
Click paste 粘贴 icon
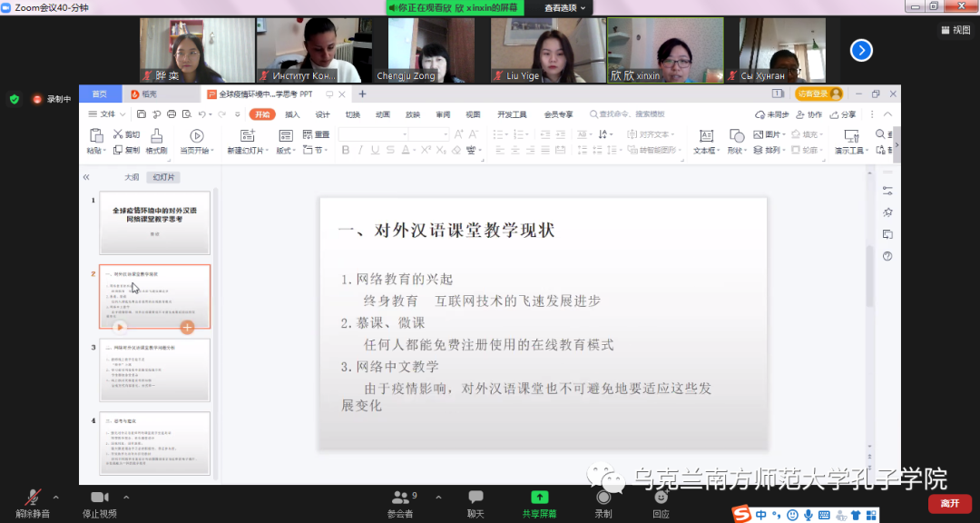95,136
